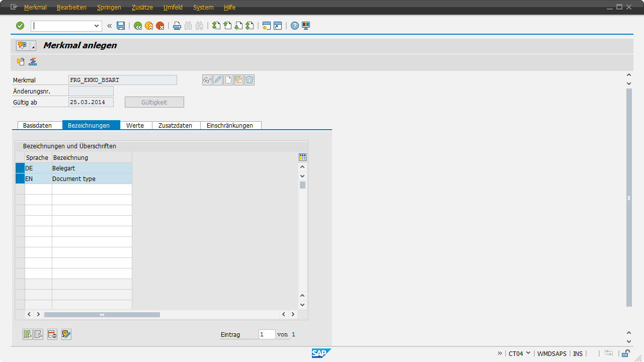The image size is (644, 362).
Task: Open the dropdown arrow beside Merkmal anlegen
Action: coord(33,47)
